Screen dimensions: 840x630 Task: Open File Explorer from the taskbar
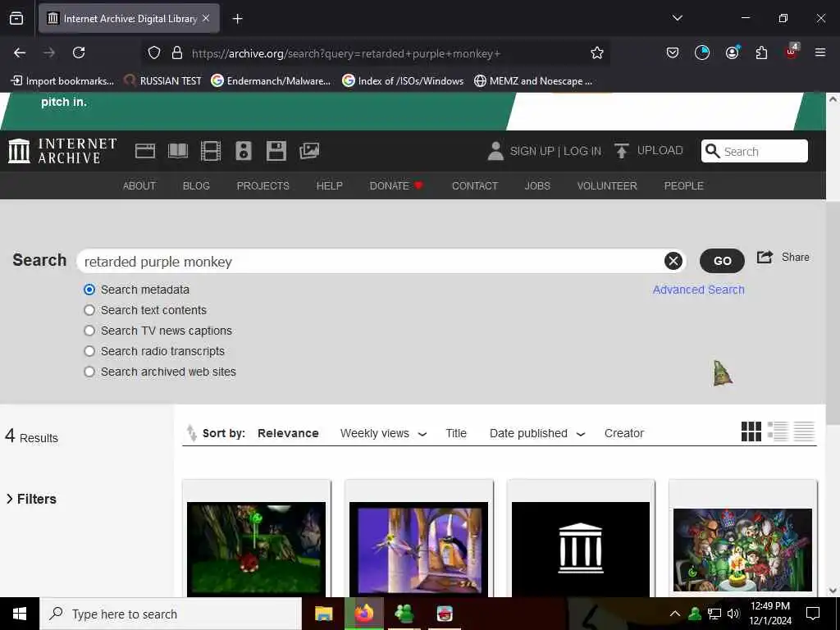[323, 614]
